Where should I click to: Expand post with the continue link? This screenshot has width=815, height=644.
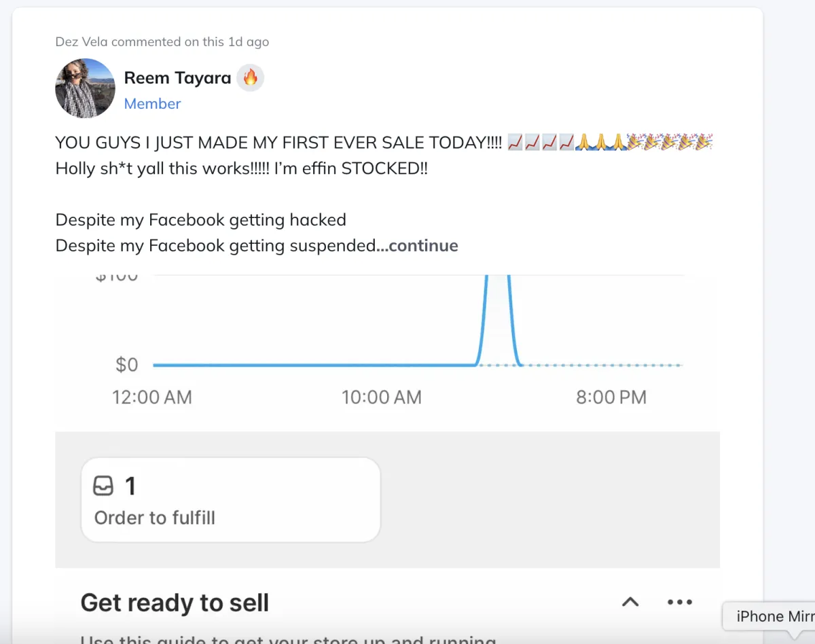click(423, 245)
